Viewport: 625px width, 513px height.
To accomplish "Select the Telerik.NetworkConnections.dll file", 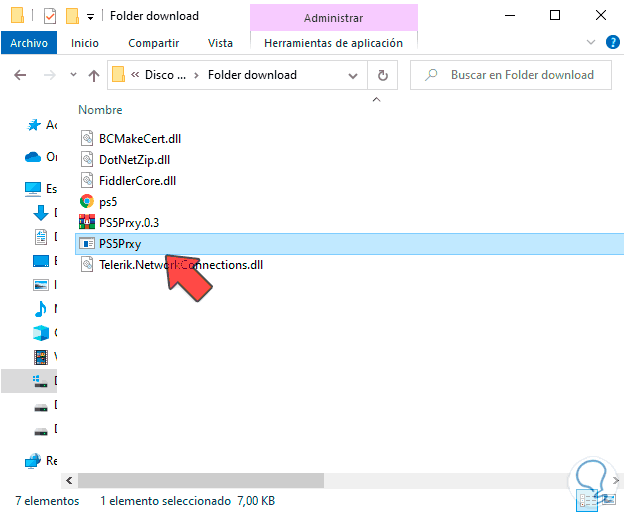I will click(x=181, y=265).
